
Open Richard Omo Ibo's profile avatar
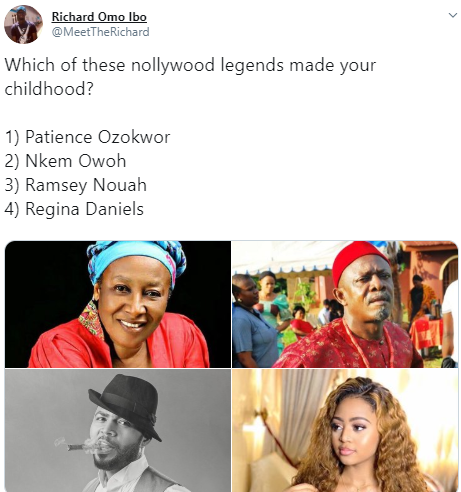pyautogui.click(x=23, y=24)
